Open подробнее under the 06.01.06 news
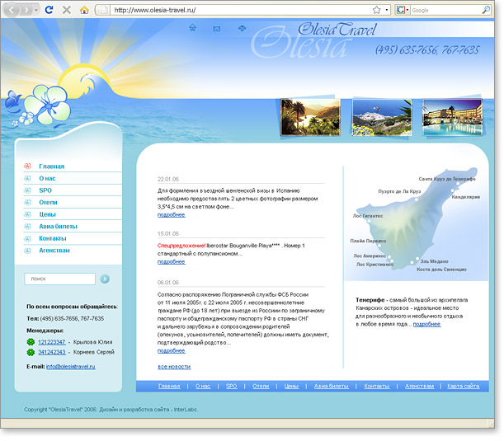The height and width of the screenshot is (441, 504). (x=172, y=351)
